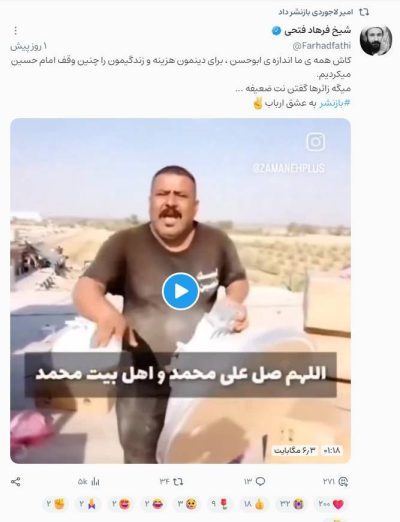400x522 pixels.
Task: Click the add reaction emoji icon
Action: [343, 482]
